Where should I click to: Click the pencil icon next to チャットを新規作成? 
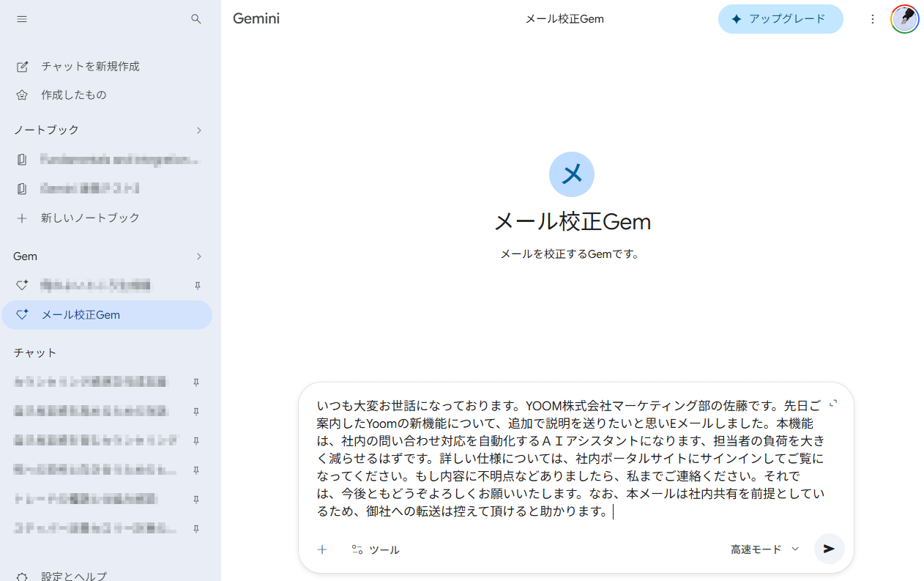[x=22, y=67]
